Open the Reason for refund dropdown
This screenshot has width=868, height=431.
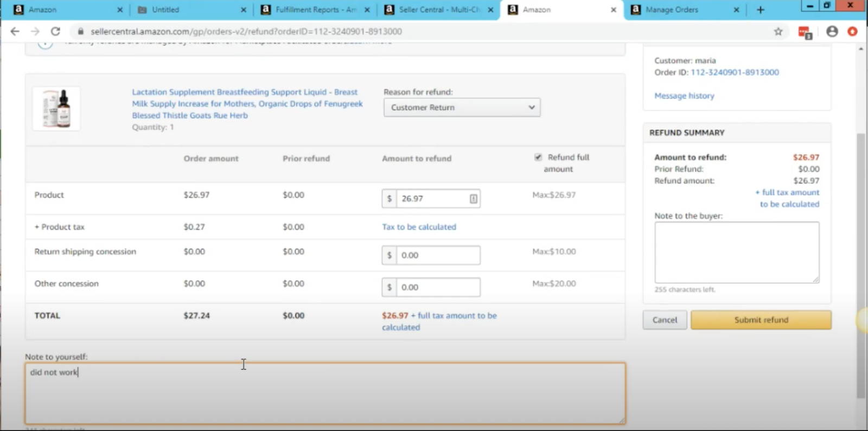pyautogui.click(x=462, y=107)
